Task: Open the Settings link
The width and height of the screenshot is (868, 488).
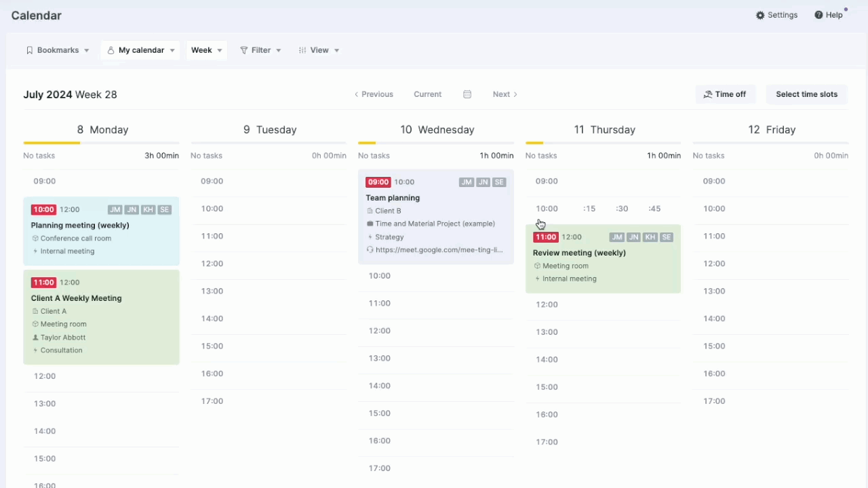Action: [777, 15]
